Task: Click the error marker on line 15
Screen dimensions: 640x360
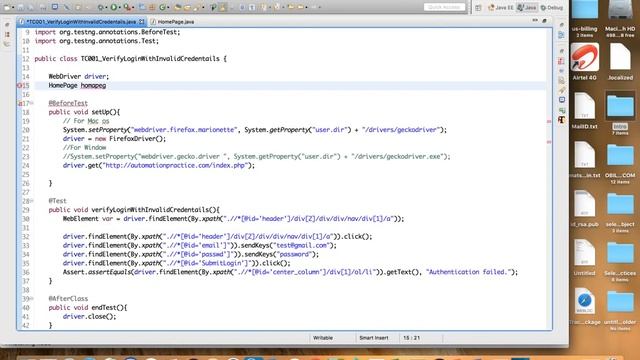Action: tap(19, 86)
